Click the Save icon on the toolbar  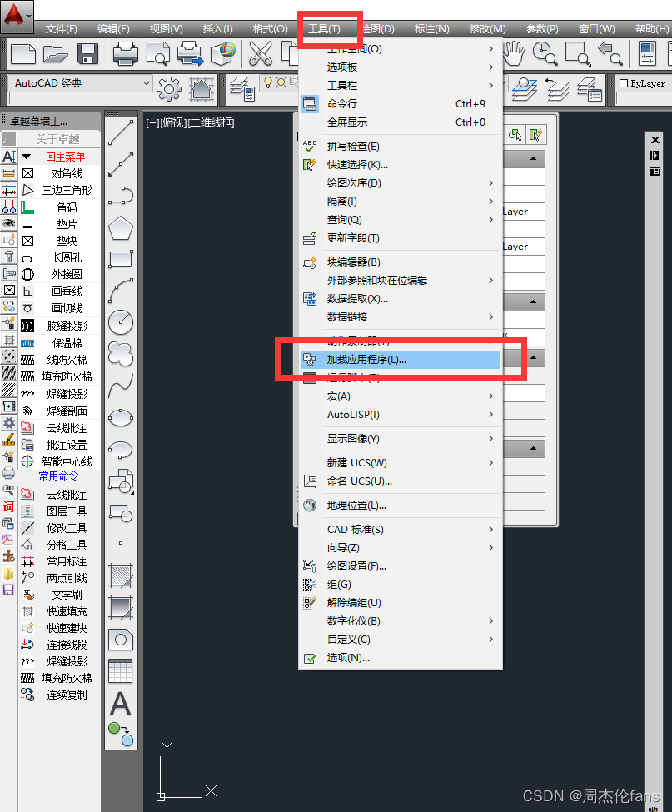point(90,53)
